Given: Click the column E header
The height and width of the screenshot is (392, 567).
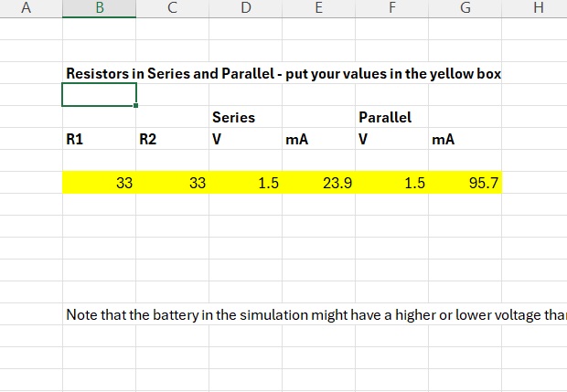Looking at the screenshot, I should [x=318, y=9].
